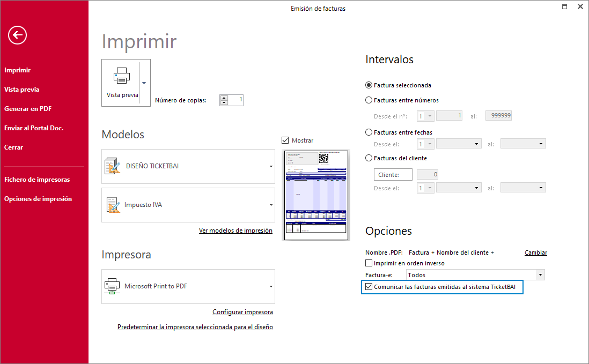Click the Impuesto IVA model icon
This screenshot has width=589, height=364.
112,205
